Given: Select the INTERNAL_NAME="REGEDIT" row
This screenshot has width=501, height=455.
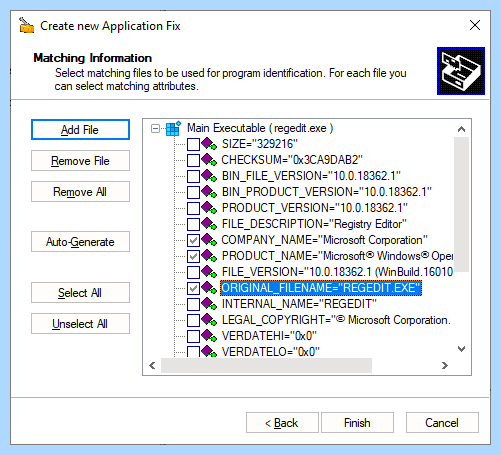Looking at the screenshot, I should click(x=299, y=304).
